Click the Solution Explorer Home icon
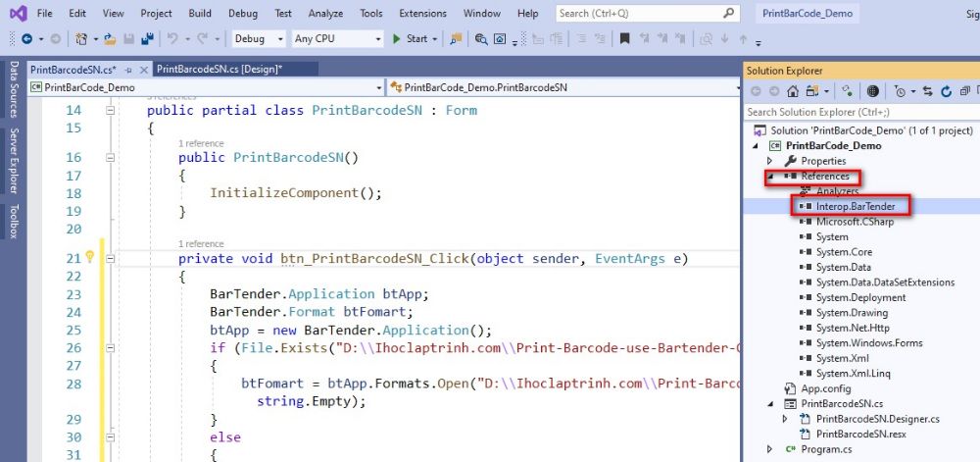The image size is (980, 462). 793,91
